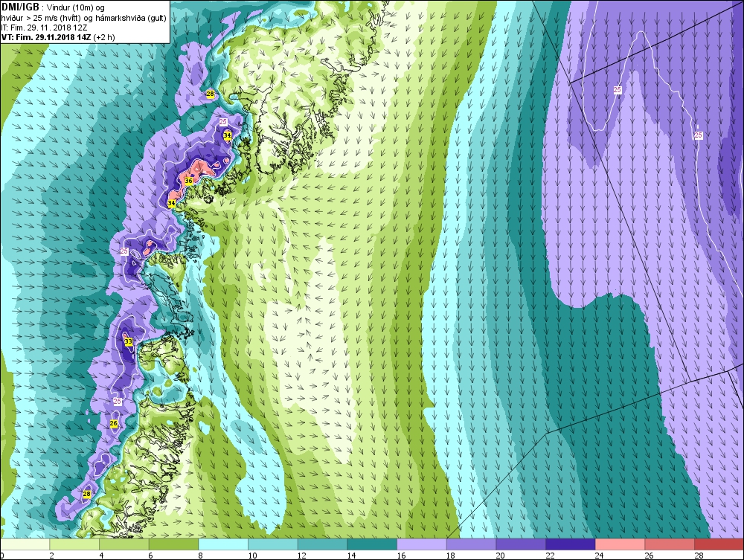Screen dimensions: 744x560
Task: Click the northernmost yellow 28 gust label
Action: (x=211, y=94)
